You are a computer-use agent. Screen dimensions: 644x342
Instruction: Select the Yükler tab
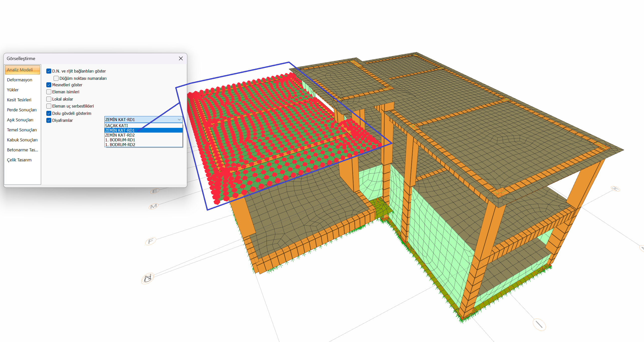[x=13, y=90]
